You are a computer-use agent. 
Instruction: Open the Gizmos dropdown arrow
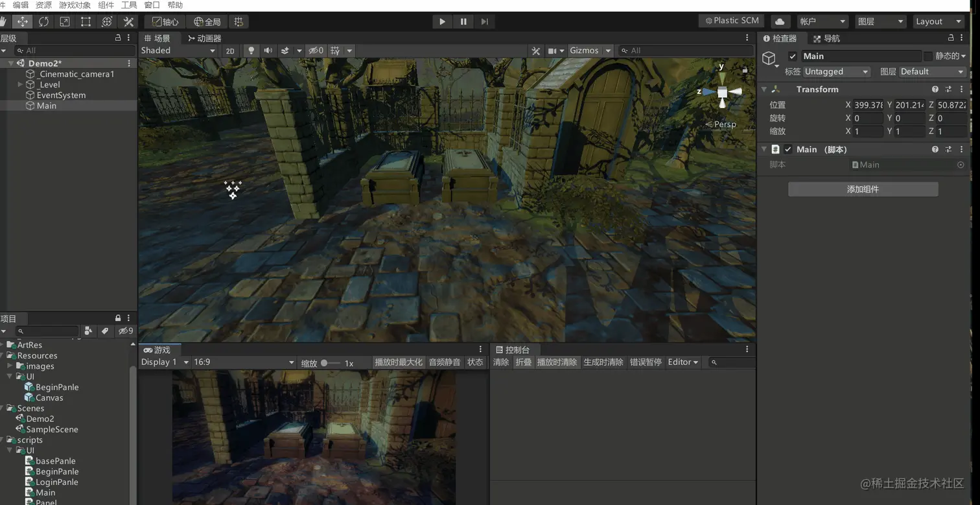click(608, 51)
